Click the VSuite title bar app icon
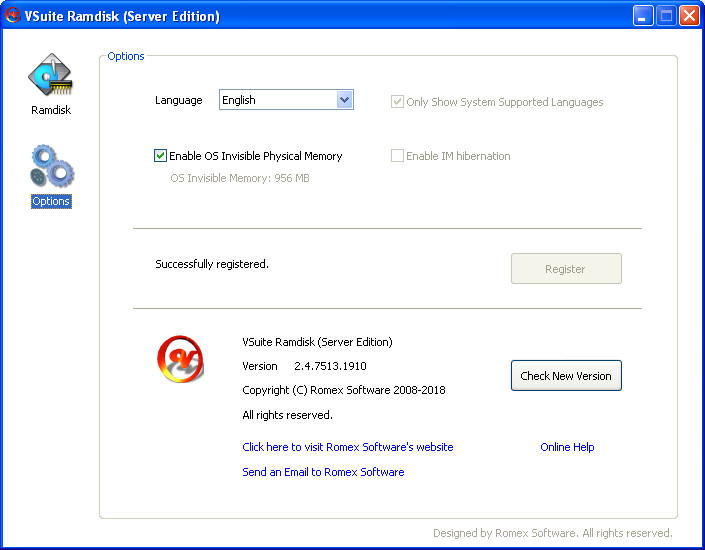 pyautogui.click(x=12, y=15)
